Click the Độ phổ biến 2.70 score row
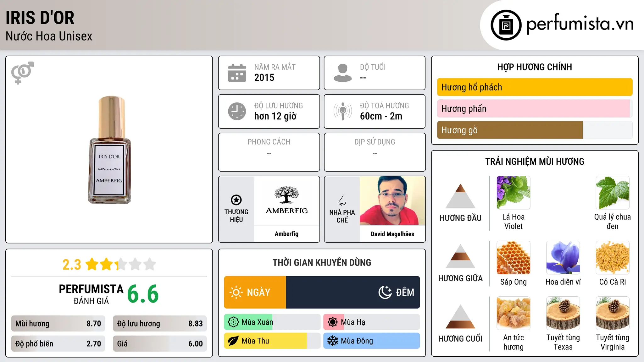Viewport: 644px width, 362px height. pyautogui.click(x=58, y=344)
